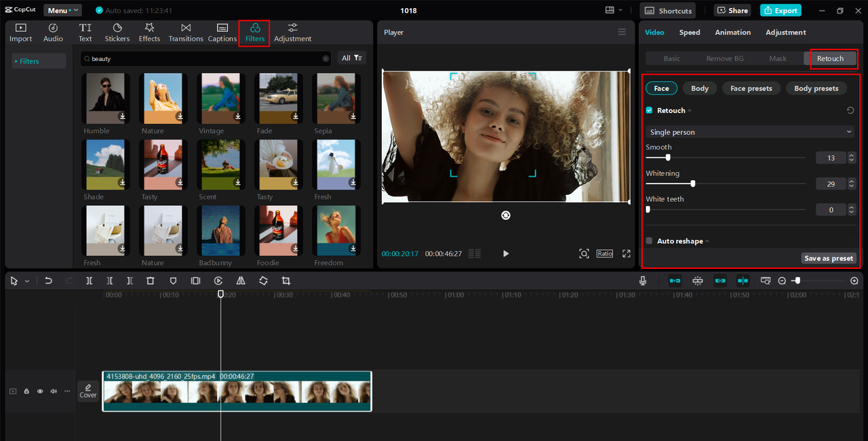Open the Player panel hamburger menu
The width and height of the screenshot is (868, 441).
[x=622, y=32]
